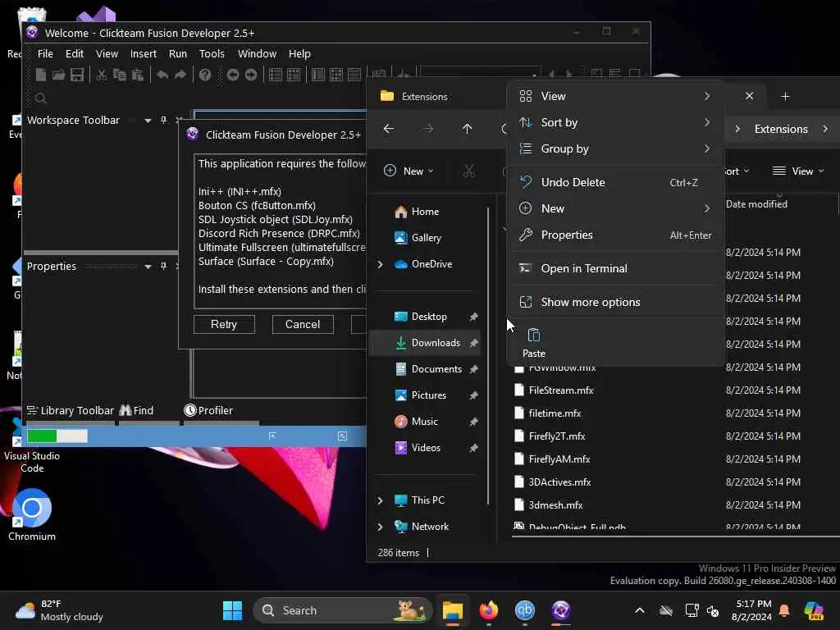Screen dimensions: 840x630
Task: Click the New file icon in Fusion toolbar
Action: click(x=41, y=75)
